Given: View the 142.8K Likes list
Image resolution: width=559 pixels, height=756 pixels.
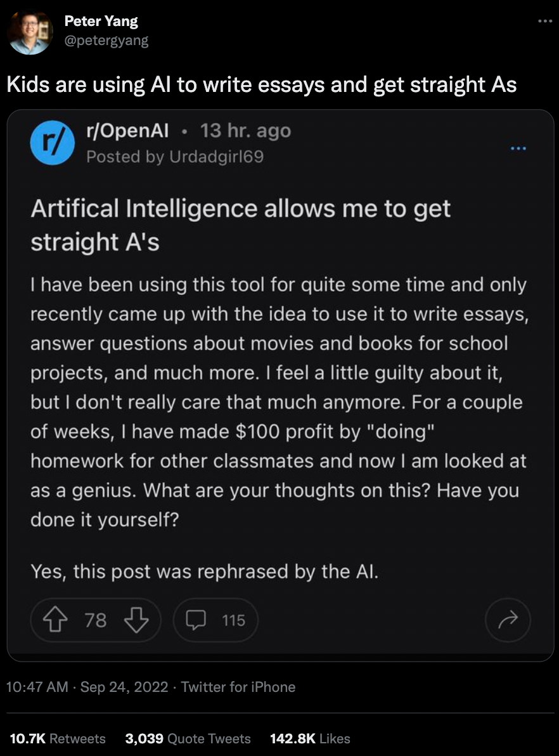Looking at the screenshot, I should [x=310, y=738].
